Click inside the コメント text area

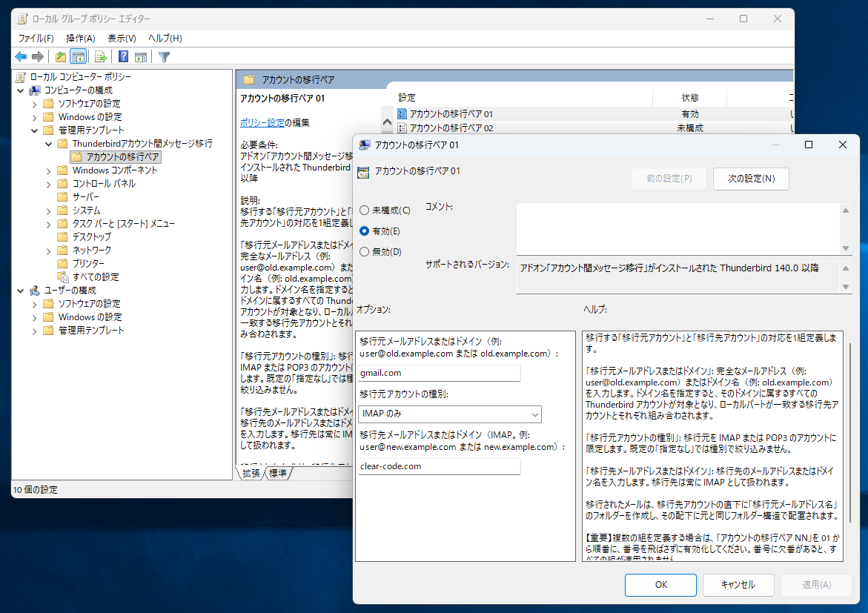[678, 229]
